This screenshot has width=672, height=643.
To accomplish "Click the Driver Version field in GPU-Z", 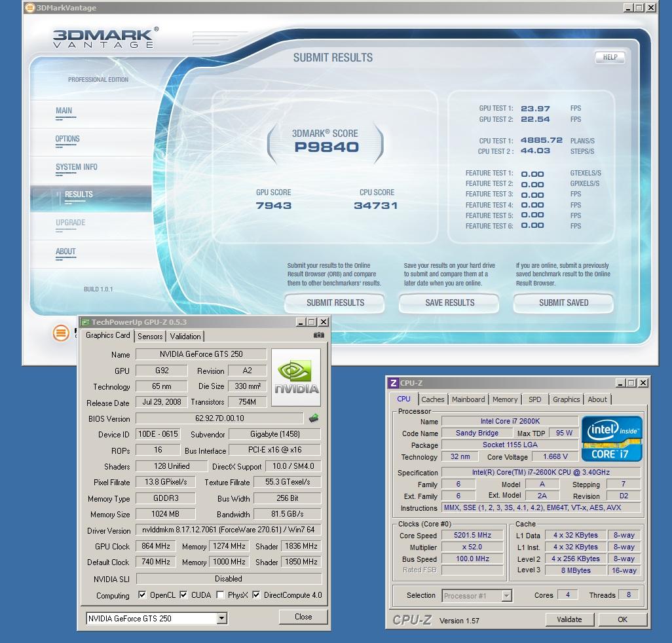I will 229,530.
